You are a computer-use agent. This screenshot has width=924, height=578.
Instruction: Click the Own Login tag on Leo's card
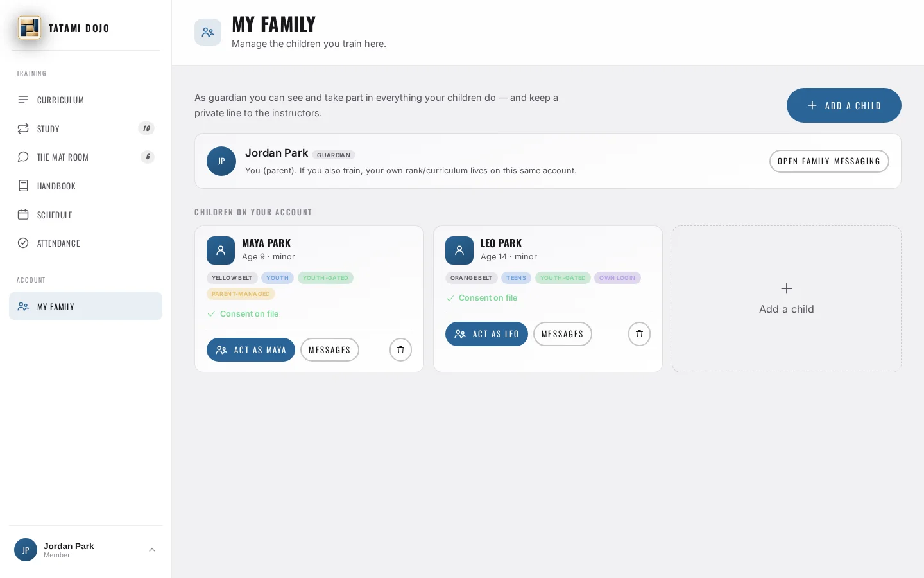617,278
